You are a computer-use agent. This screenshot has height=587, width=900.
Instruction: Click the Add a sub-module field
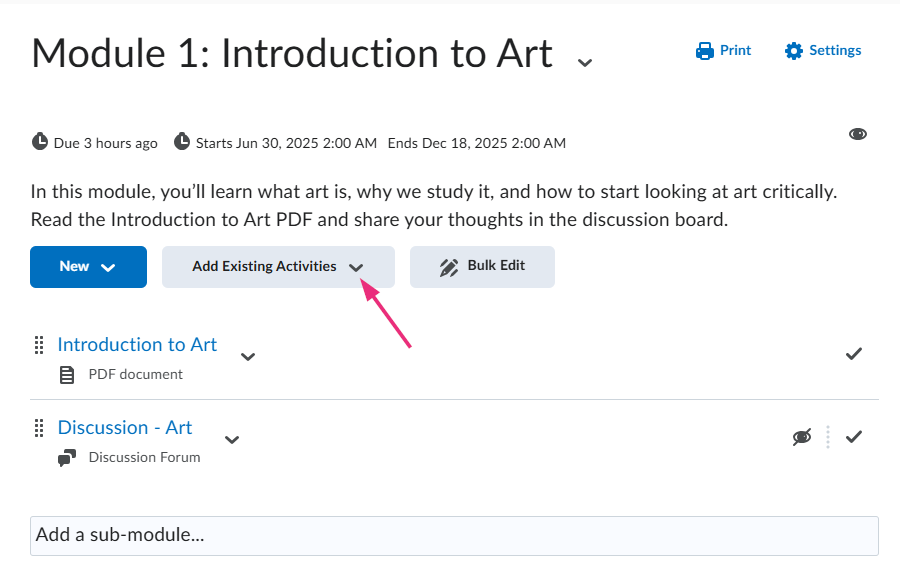(454, 535)
